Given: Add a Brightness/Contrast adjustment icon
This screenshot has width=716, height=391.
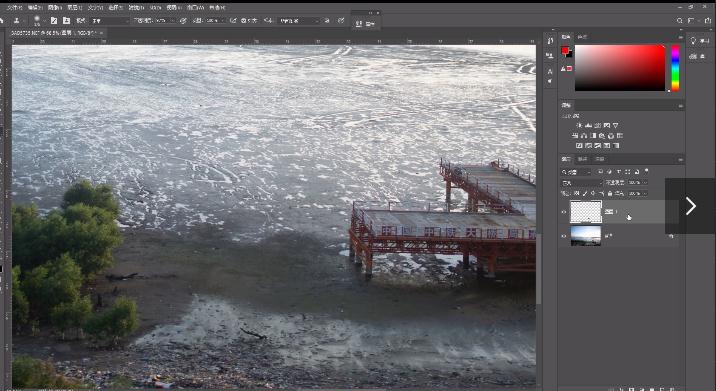Looking at the screenshot, I should click(579, 125).
